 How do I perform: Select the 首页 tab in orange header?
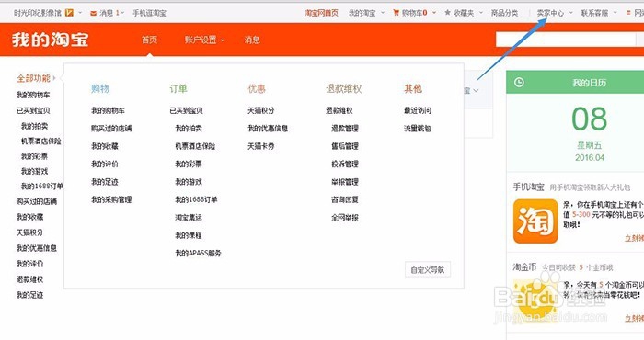[x=149, y=40]
